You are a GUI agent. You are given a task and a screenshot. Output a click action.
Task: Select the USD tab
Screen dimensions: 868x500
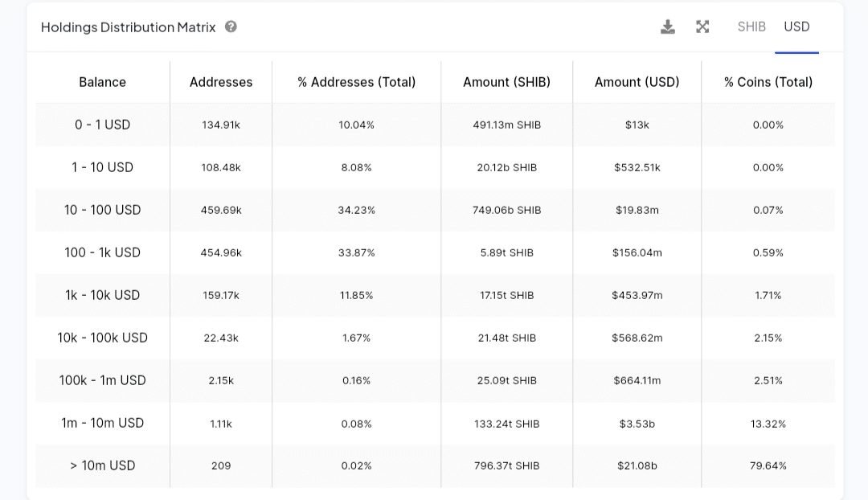796,27
